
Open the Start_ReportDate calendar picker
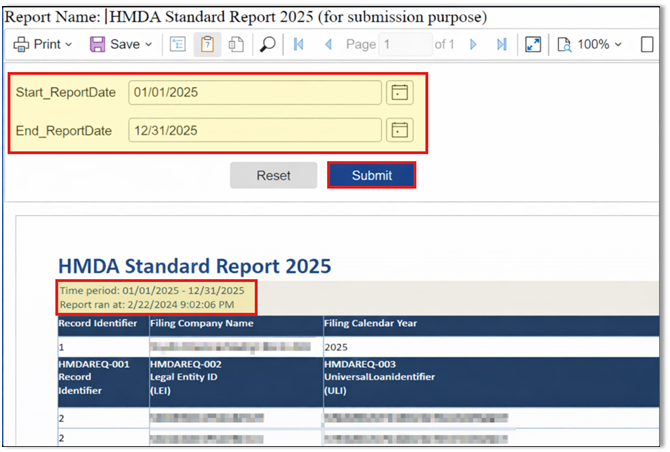399,93
